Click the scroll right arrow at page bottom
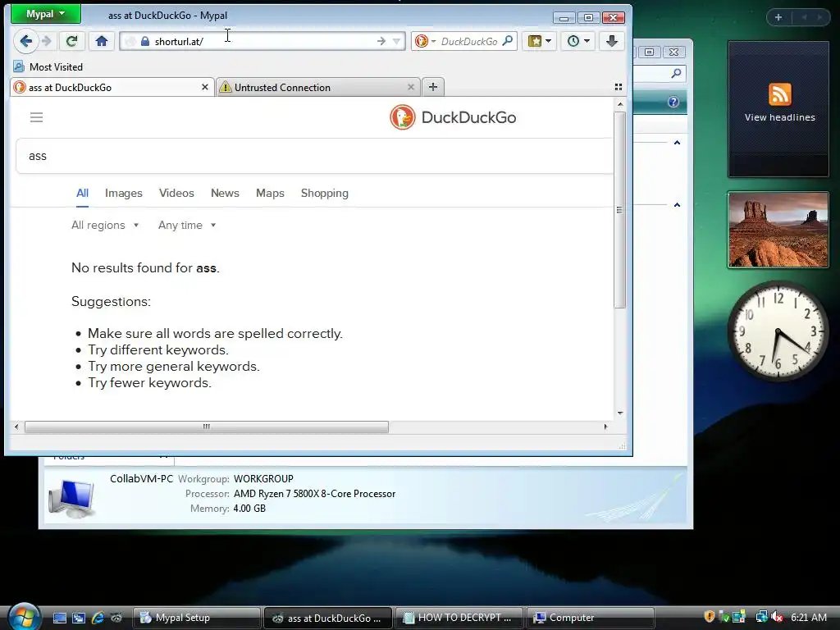The height and width of the screenshot is (630, 840). point(605,427)
